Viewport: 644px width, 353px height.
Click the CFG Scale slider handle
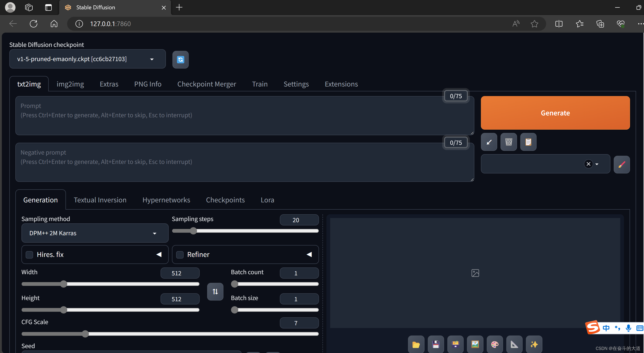pyautogui.click(x=85, y=334)
